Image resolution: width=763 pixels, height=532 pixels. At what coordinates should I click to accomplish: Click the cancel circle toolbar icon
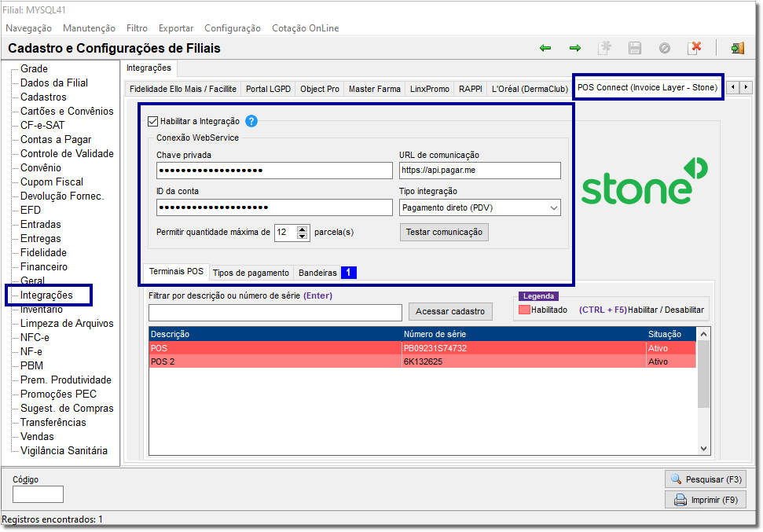click(665, 48)
